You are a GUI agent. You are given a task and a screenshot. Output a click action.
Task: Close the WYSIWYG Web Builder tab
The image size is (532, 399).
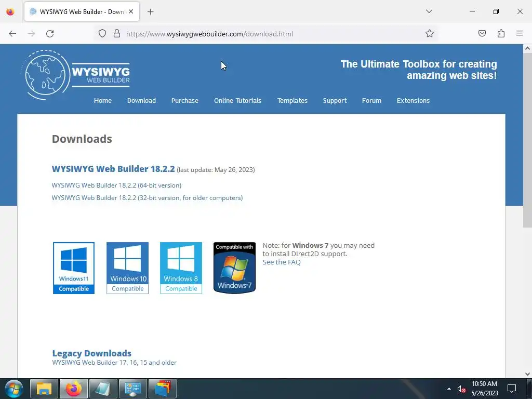pyautogui.click(x=131, y=11)
